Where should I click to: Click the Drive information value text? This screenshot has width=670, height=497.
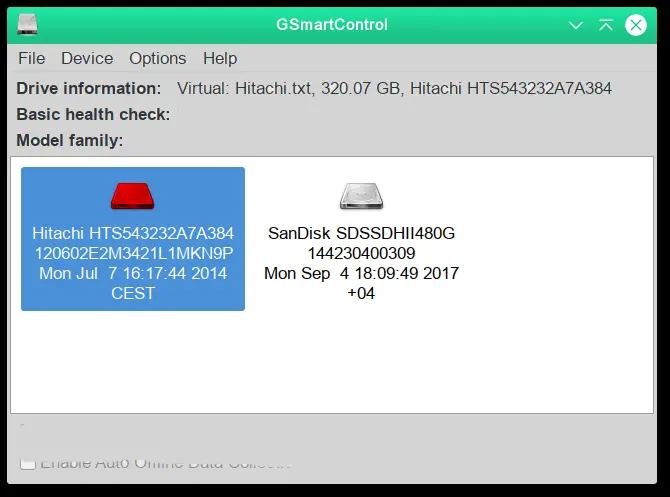tap(394, 88)
